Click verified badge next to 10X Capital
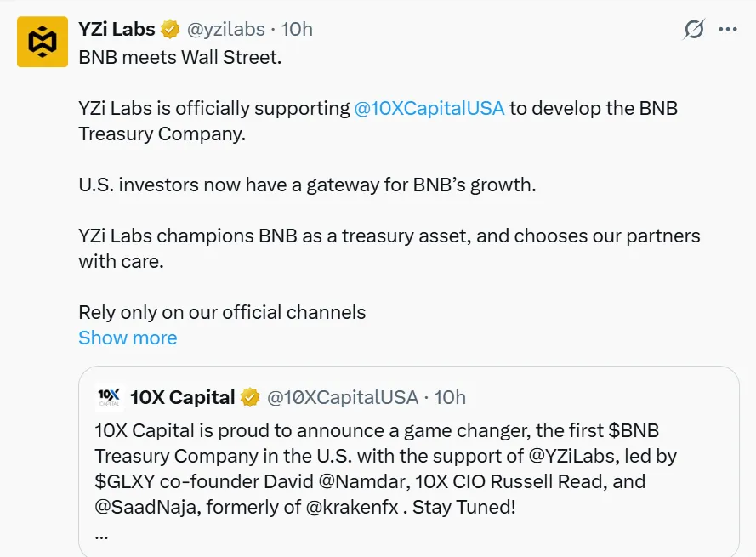 pos(250,397)
